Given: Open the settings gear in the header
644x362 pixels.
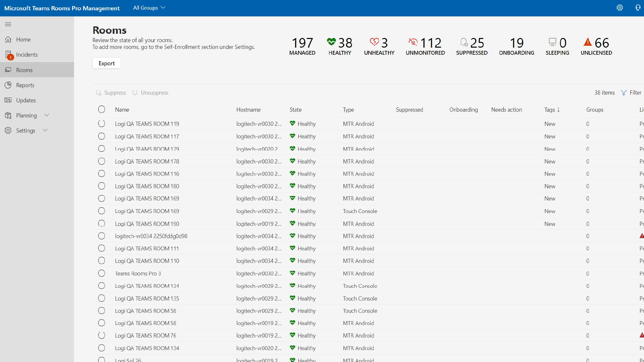Looking at the screenshot, I should pyautogui.click(x=620, y=8).
